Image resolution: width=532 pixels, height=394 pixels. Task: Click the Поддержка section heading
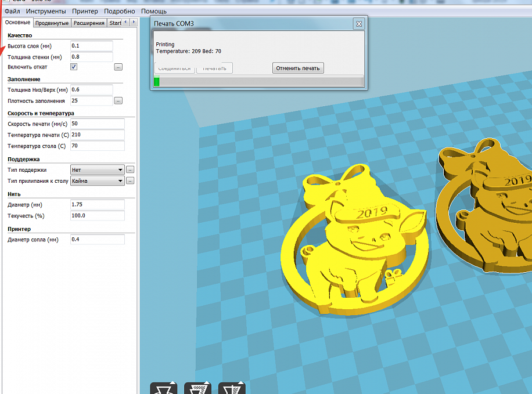click(x=23, y=159)
